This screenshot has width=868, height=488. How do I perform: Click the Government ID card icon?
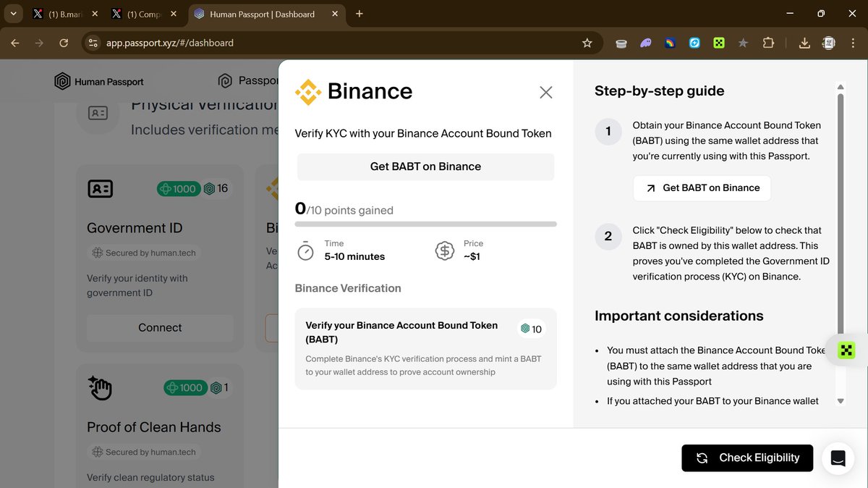pos(100,189)
